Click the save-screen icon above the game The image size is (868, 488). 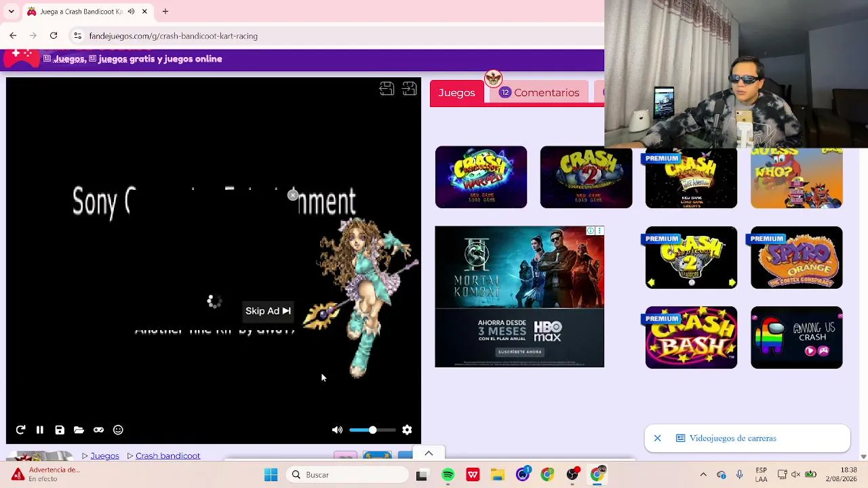pyautogui.click(x=387, y=89)
